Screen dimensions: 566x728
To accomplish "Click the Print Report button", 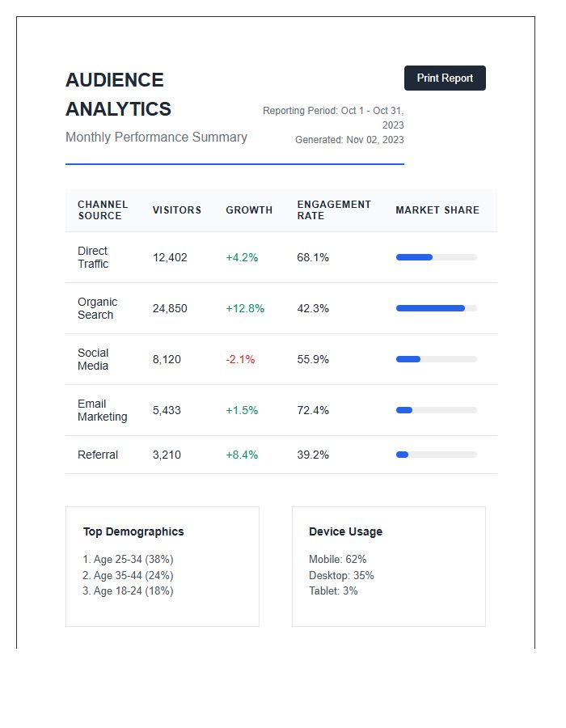I will [x=444, y=78].
